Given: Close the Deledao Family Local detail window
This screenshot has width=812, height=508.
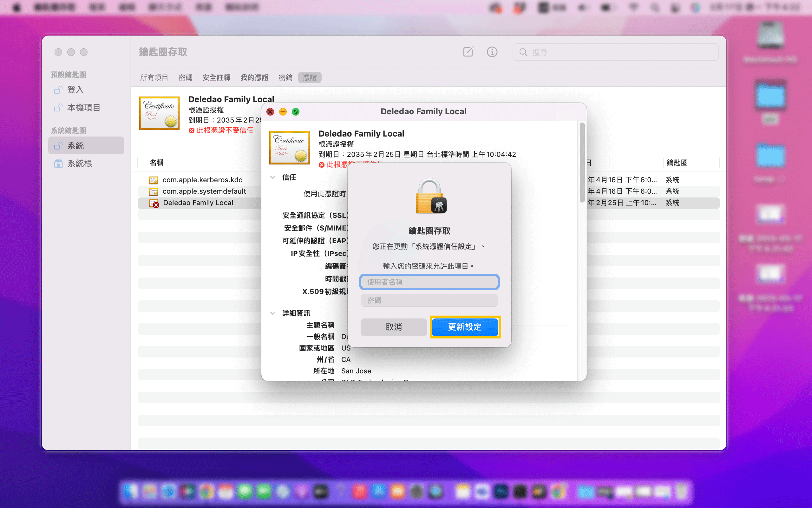Looking at the screenshot, I should pyautogui.click(x=270, y=112).
